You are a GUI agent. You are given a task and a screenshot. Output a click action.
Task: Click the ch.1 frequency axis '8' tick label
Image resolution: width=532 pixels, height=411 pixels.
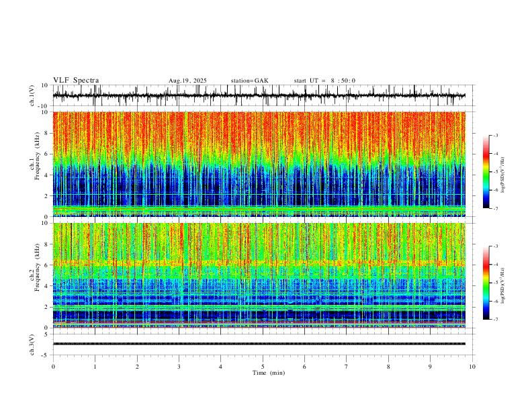click(47, 133)
